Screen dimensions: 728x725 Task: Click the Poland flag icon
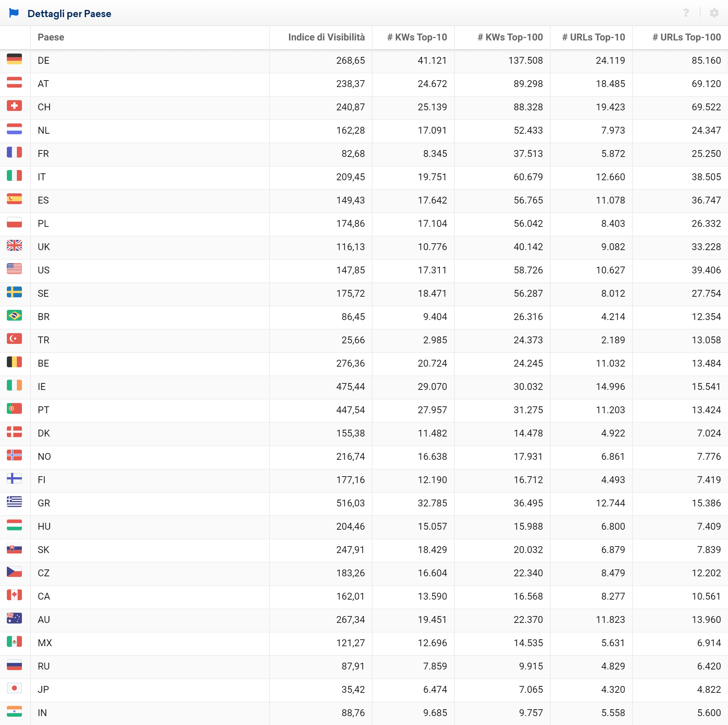(x=14, y=222)
